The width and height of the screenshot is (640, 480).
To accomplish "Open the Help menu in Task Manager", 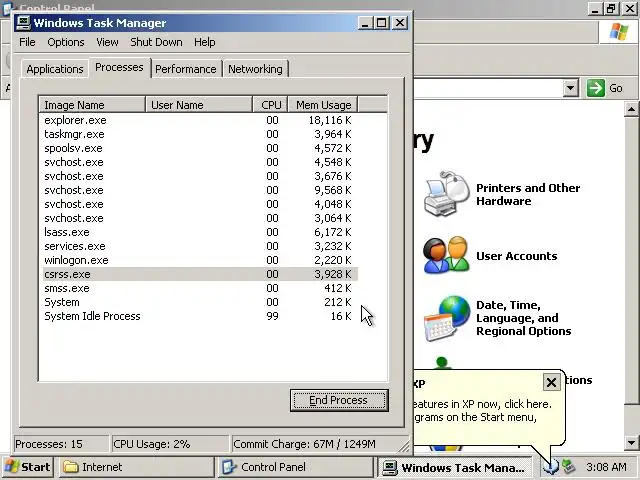I will pos(204,42).
